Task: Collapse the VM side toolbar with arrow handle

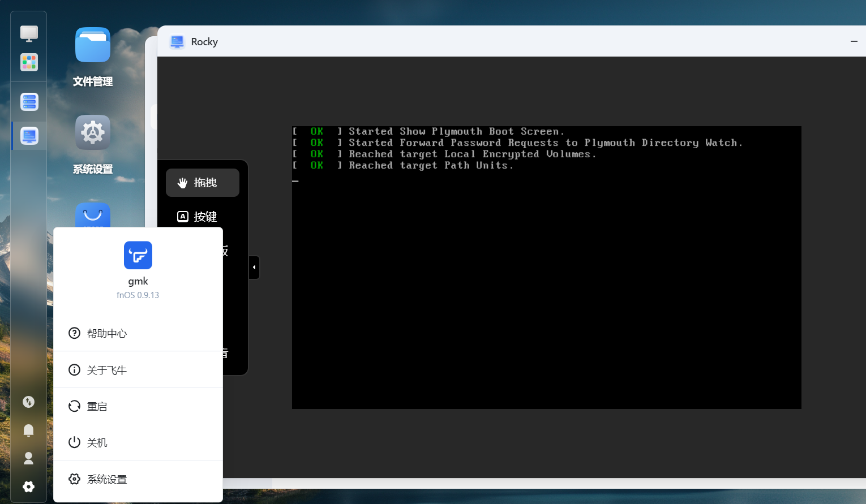Action: point(254,267)
